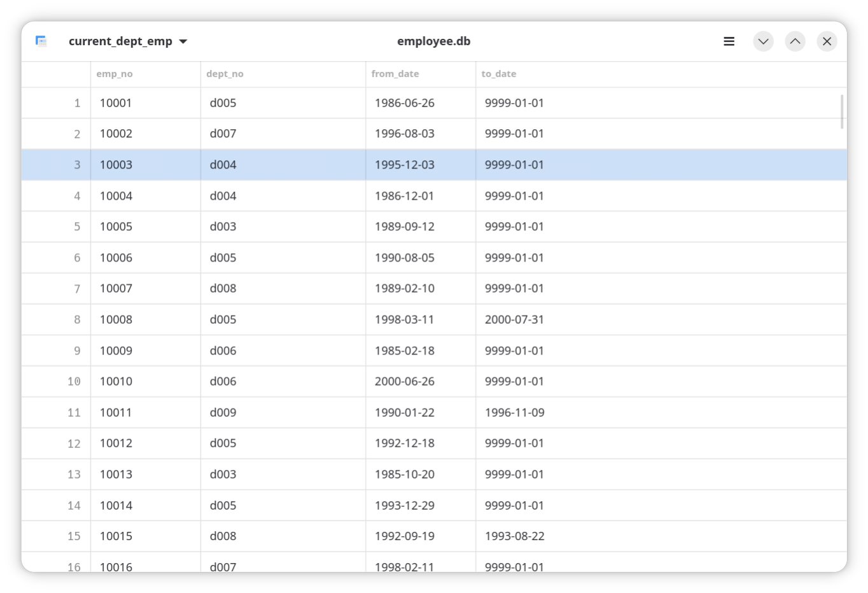868x593 pixels.
Task: Open the hamburger main menu
Action: coord(729,41)
